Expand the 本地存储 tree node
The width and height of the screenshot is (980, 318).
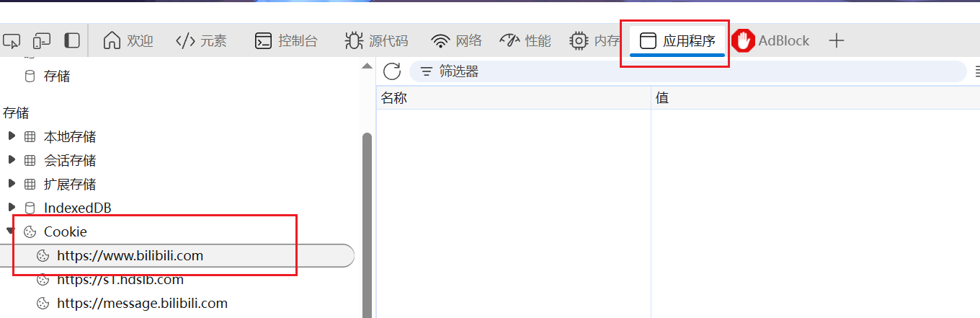pos(12,136)
